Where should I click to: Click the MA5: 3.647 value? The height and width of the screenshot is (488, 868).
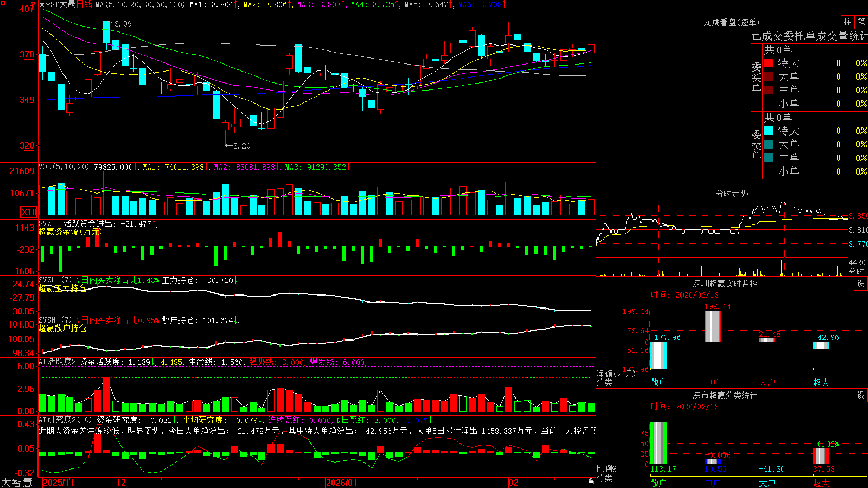click(426, 4)
